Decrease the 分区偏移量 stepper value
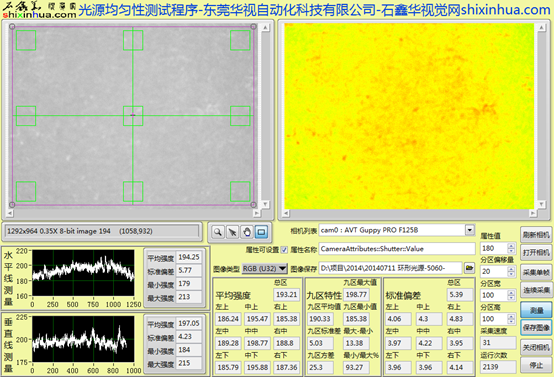Image resolution: width=554 pixels, height=377 pixels. click(511, 274)
